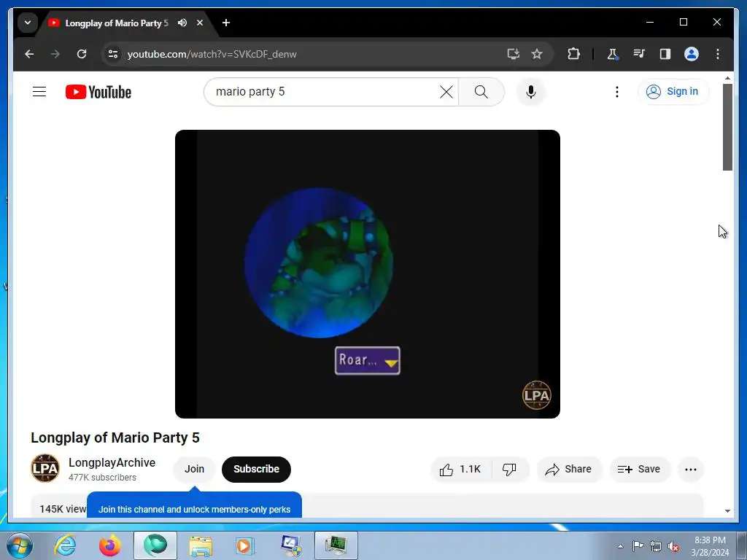Show hidden tray icons arrow

[x=620, y=546]
